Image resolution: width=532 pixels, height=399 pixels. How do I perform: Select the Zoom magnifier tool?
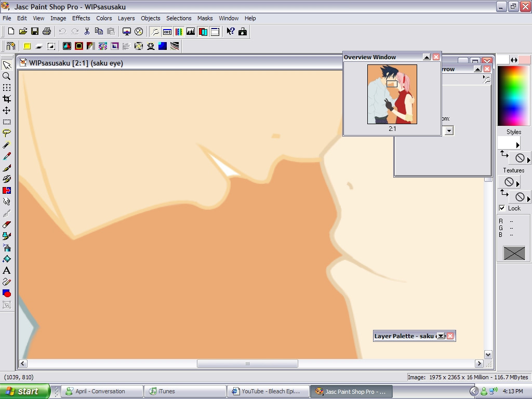click(x=7, y=76)
